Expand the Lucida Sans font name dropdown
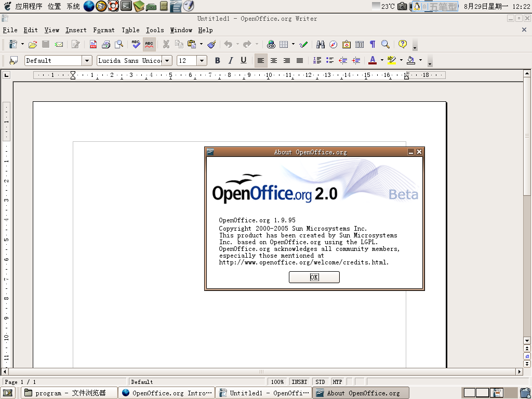The image size is (532, 399). 167,61
